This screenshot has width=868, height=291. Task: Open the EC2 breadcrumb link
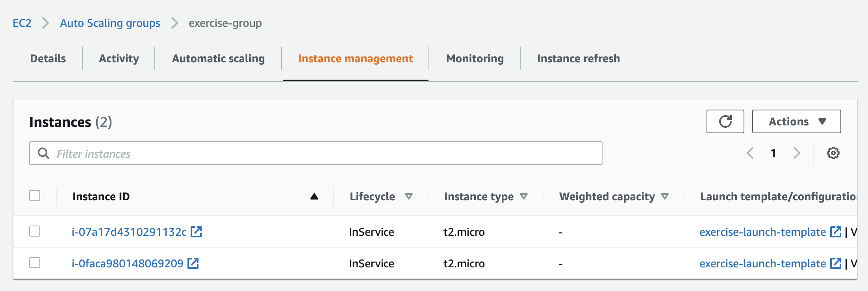coord(22,23)
